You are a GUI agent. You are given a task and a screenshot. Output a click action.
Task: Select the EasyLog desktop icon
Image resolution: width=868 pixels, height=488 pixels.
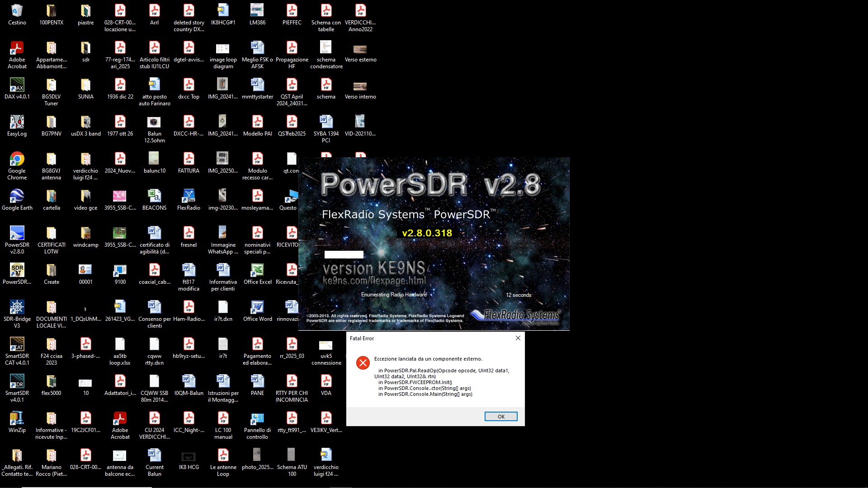pyautogui.click(x=17, y=126)
